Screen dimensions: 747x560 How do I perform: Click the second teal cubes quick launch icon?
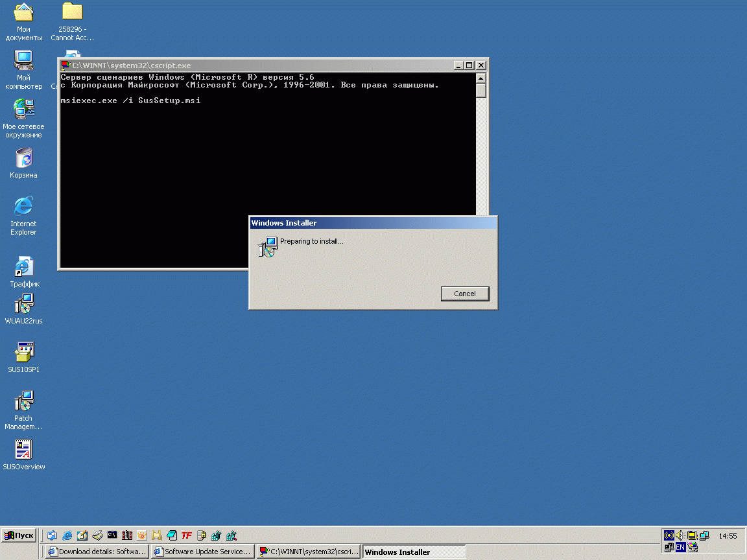tap(231, 535)
